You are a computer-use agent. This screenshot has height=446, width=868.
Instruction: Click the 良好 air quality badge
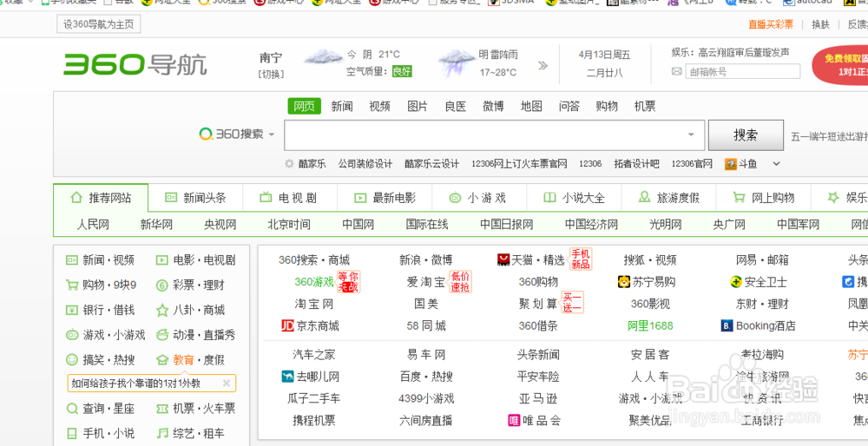point(402,71)
